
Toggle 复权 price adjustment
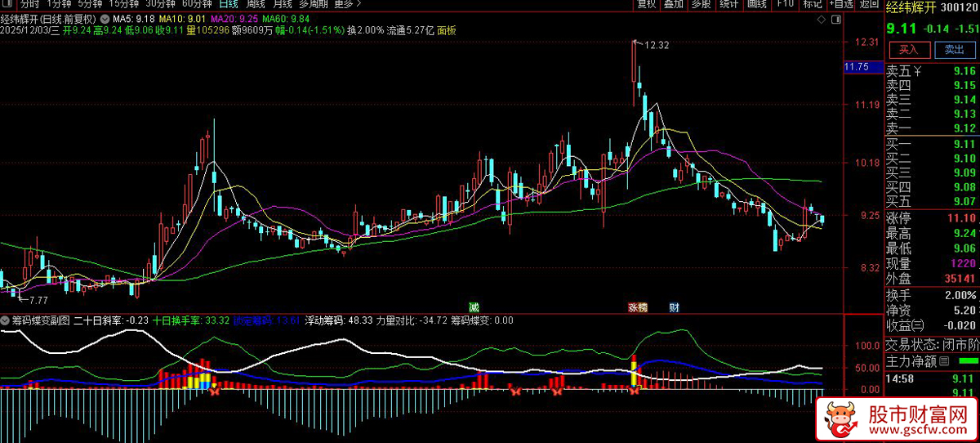tap(647, 4)
